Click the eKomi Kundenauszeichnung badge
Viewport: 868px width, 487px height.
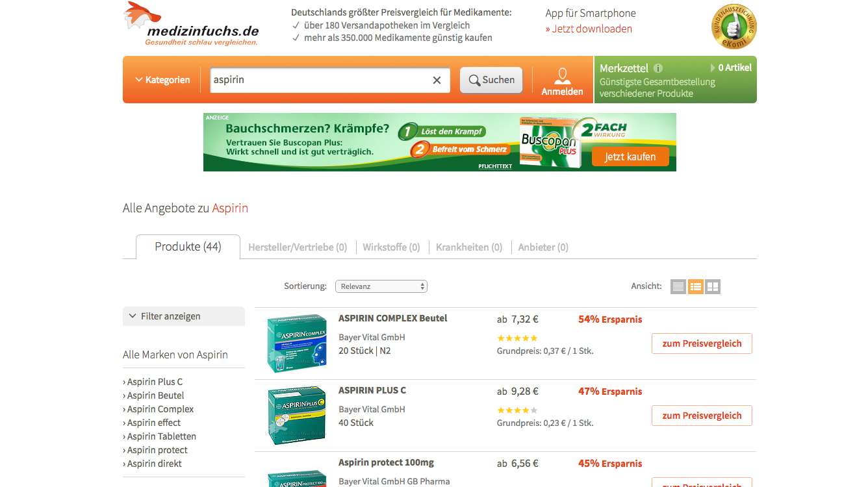coord(734,27)
